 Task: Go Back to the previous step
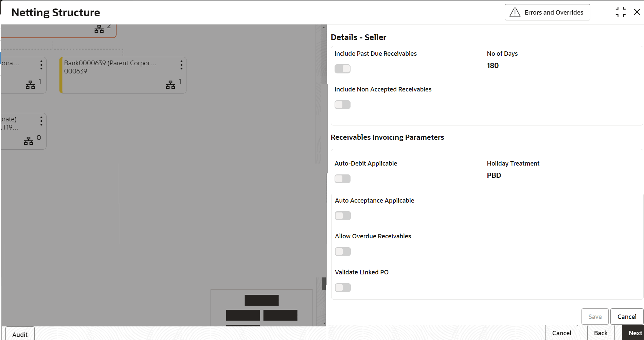click(x=601, y=333)
